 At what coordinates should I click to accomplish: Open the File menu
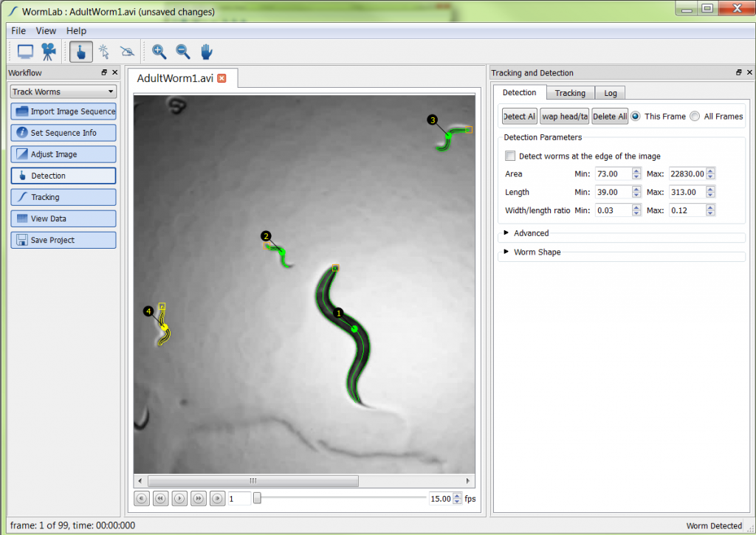[18, 31]
